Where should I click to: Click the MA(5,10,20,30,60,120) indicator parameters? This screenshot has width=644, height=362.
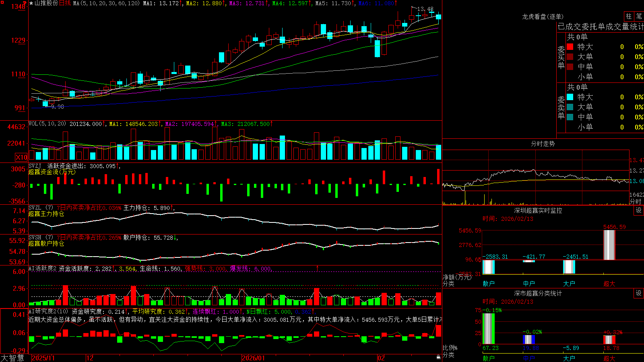click(106, 3)
